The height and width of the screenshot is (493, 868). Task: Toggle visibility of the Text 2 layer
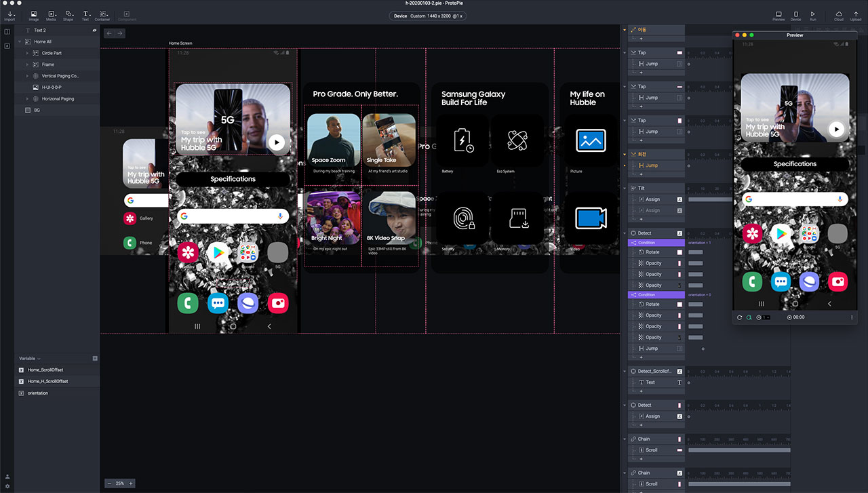coord(94,31)
